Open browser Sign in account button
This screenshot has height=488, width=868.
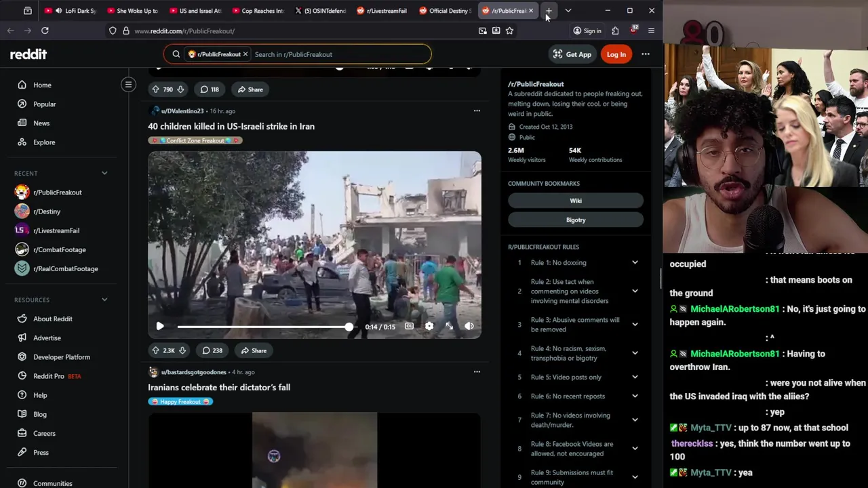(x=587, y=30)
